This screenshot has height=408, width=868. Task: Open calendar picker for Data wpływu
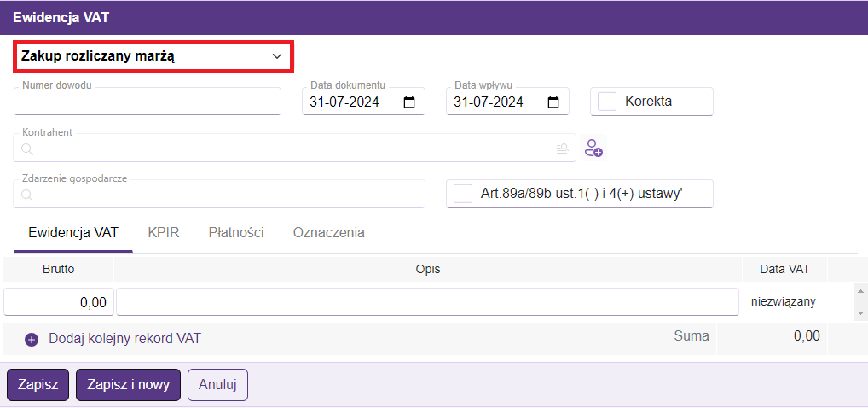click(x=553, y=102)
